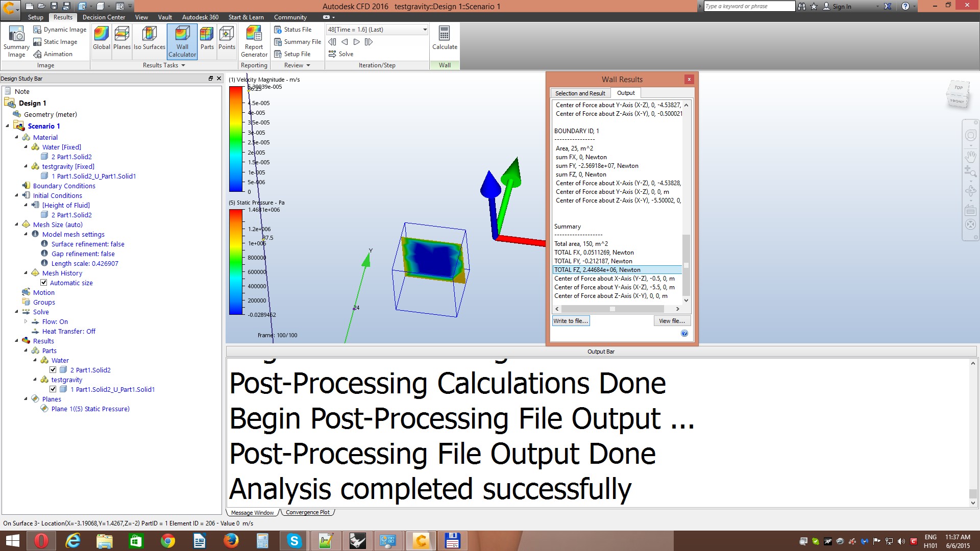Screen dimensions: 980x551
Task: Collapse the Initial Conditions tree node
Action: 17,195
